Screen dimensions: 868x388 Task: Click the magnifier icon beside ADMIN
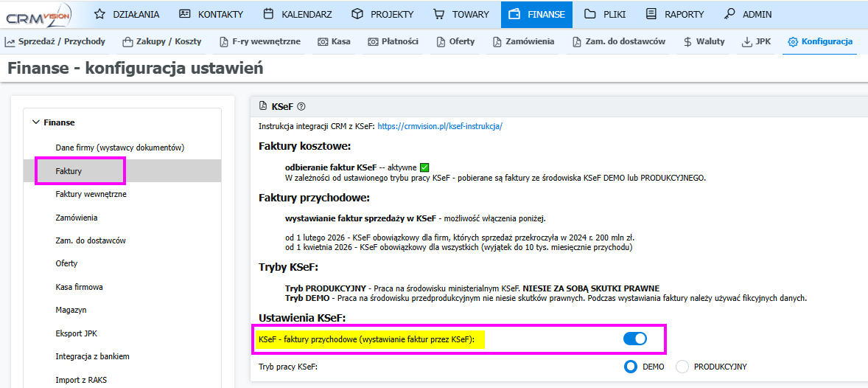point(729,15)
